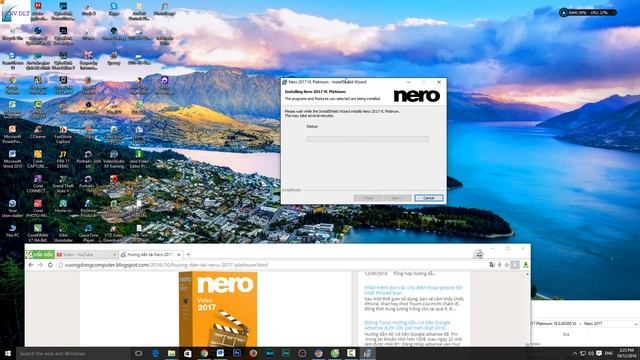Image resolution: width=640 pixels, height=360 pixels.
Task: Open the Google Adsense withdrawal article link
Action: pos(407,325)
